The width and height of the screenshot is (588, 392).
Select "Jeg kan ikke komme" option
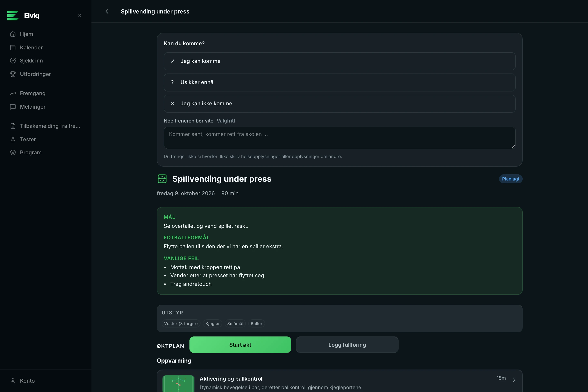click(x=340, y=104)
